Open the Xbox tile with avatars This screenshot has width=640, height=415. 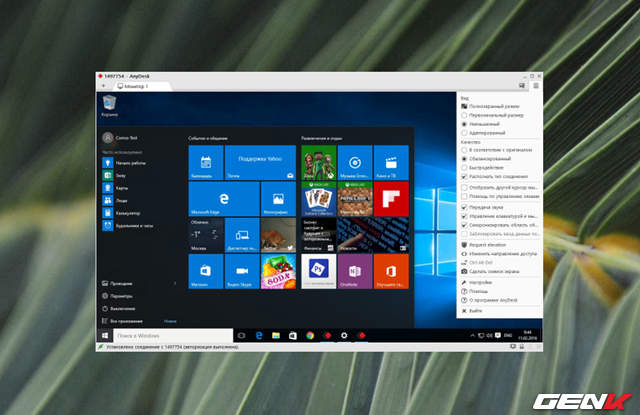pos(319,162)
